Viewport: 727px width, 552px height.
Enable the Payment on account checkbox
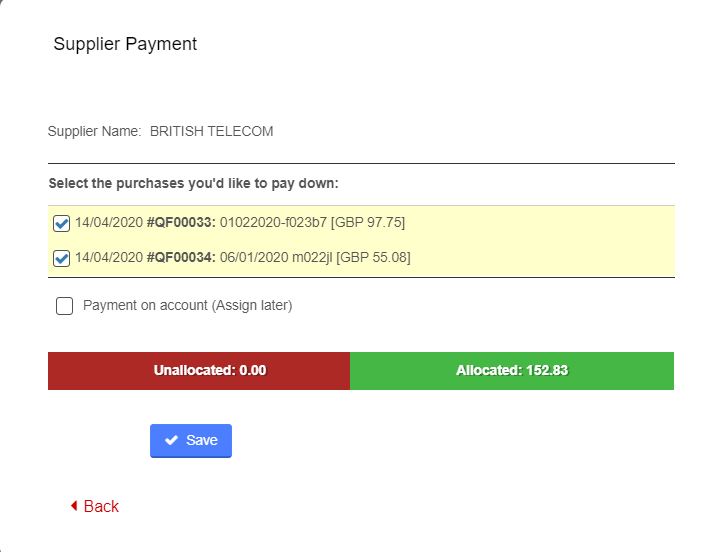point(65,306)
